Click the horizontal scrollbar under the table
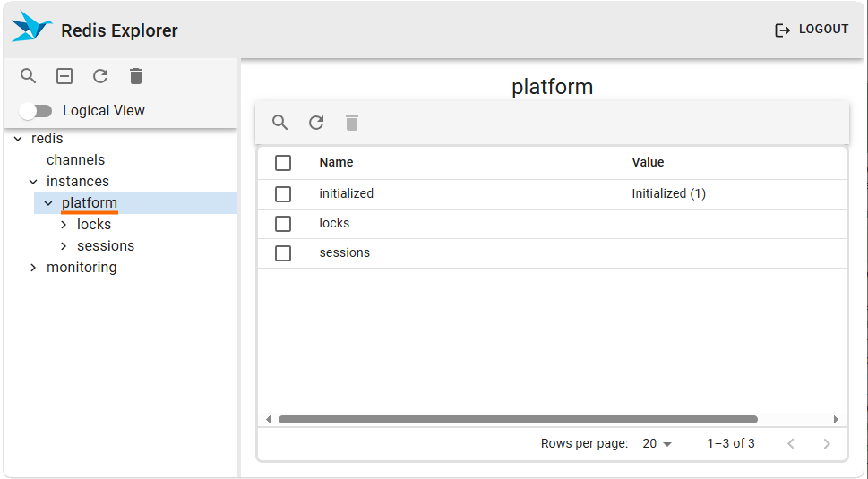 point(518,419)
